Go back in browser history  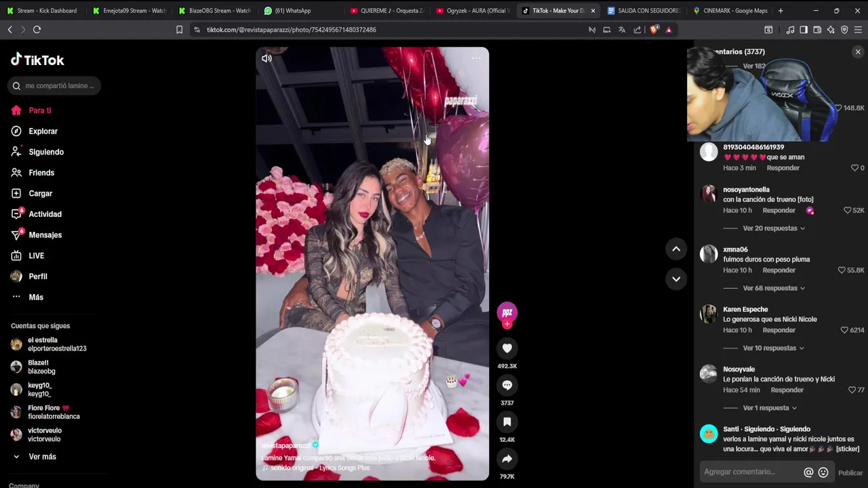[10, 30]
